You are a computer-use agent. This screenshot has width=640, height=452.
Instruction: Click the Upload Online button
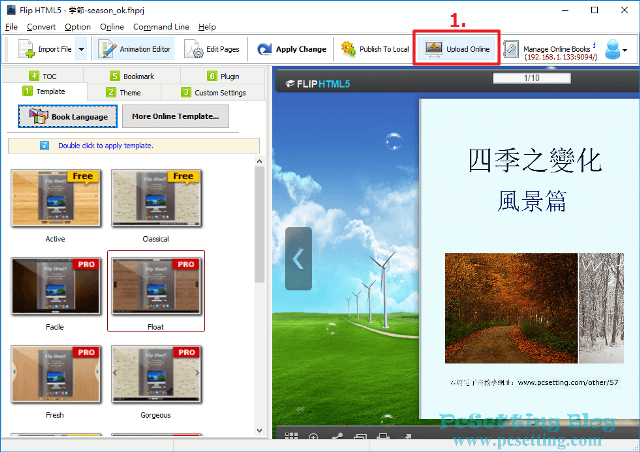(x=457, y=49)
